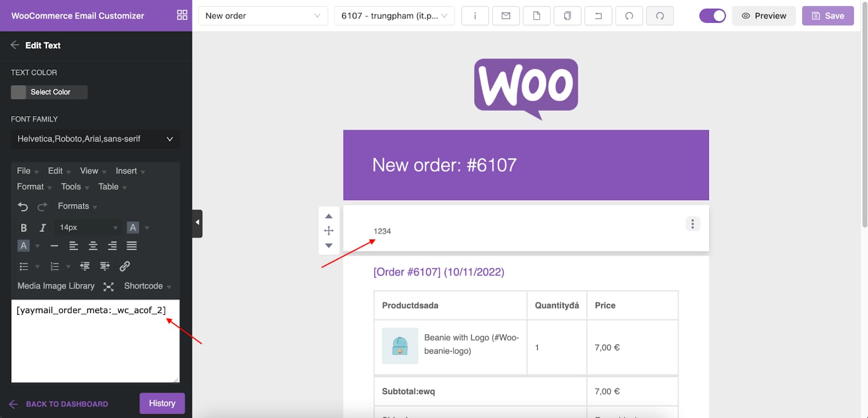Toggle the purple switch beside Preview
The height and width of the screenshot is (418, 868).
click(712, 16)
